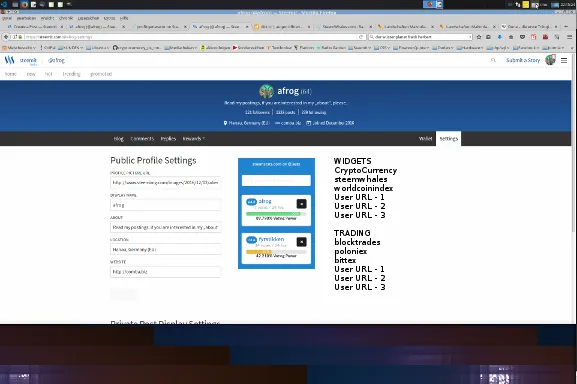Click the afrog profile picture in banner
Screen dimensions: 577x384
[266, 91]
